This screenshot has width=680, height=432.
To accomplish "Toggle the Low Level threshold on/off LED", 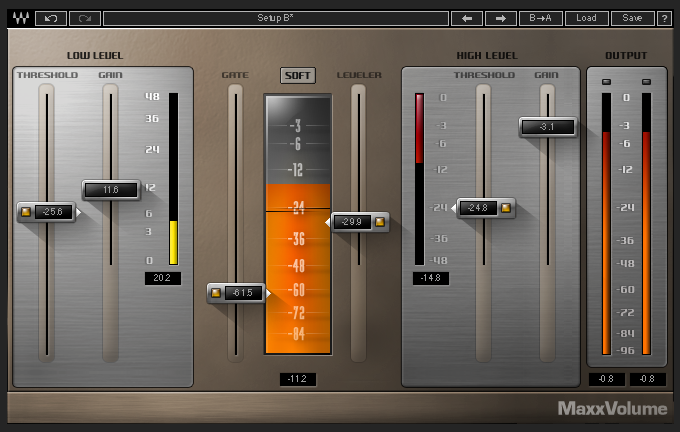I will [26, 212].
